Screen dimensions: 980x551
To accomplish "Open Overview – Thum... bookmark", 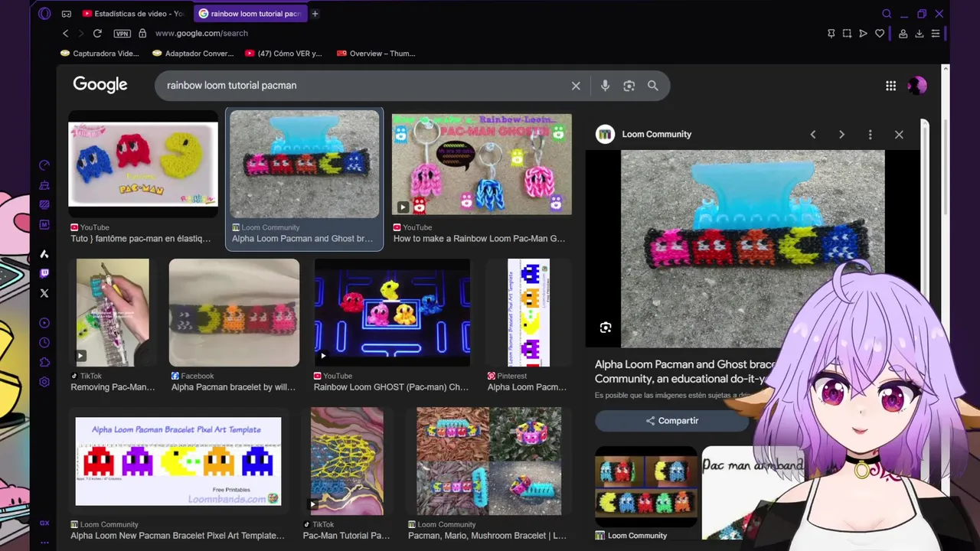I will tap(376, 54).
